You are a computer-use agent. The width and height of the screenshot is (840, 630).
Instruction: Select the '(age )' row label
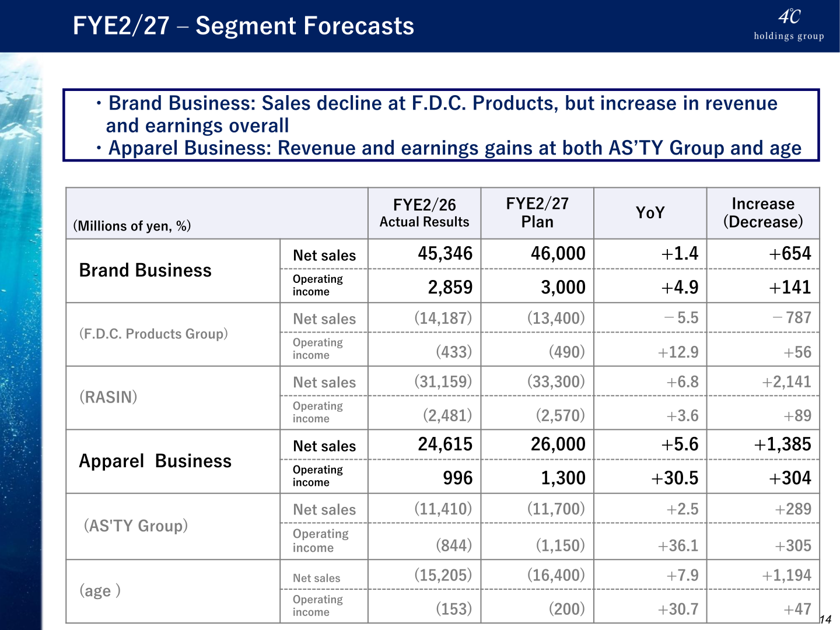point(100,591)
